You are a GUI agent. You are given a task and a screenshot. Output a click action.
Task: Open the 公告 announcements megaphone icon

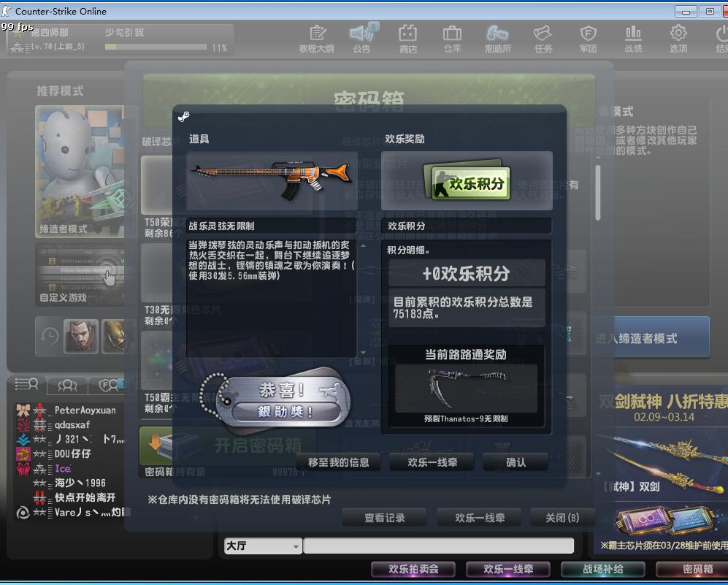click(x=362, y=39)
